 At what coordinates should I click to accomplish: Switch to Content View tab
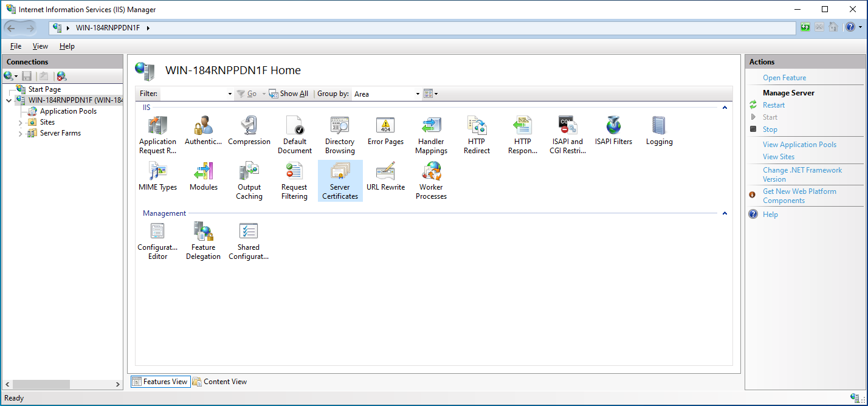point(220,382)
